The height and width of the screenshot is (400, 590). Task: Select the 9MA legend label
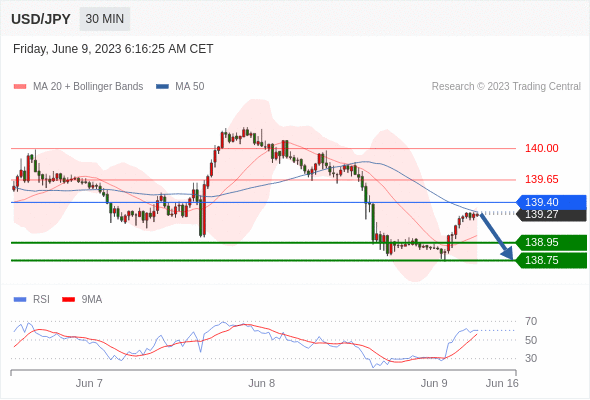coord(92,300)
